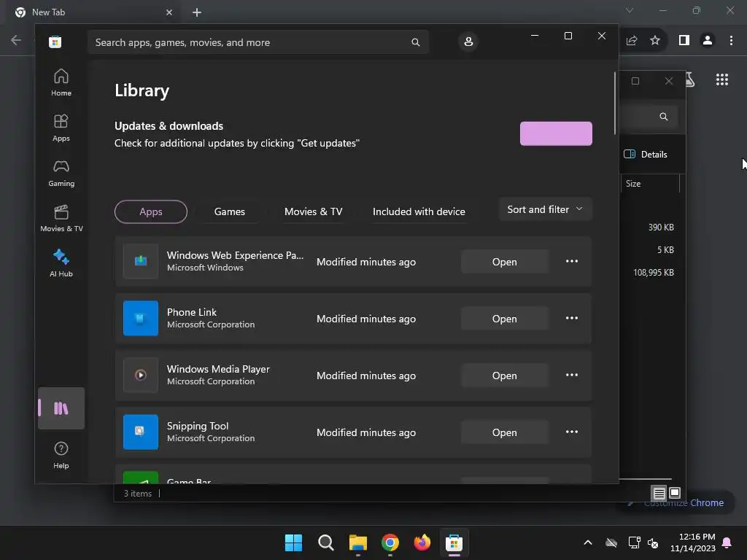
Task: Open the notification bell in taskbar
Action: [727, 542]
